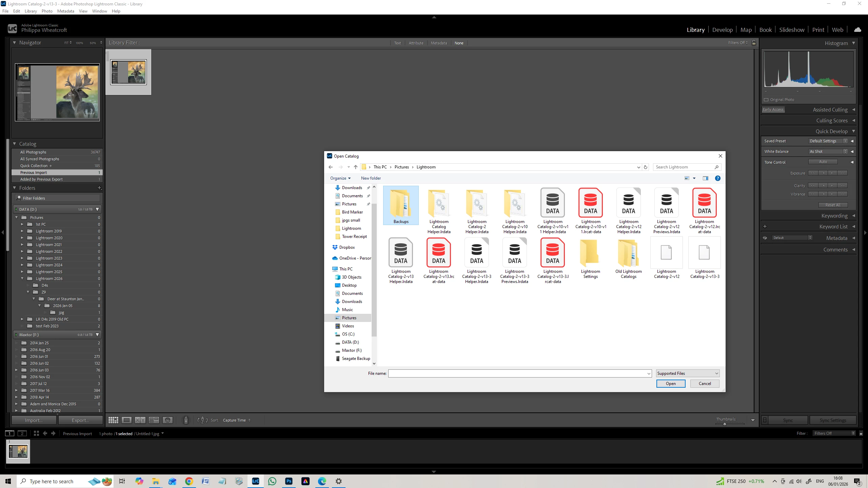The image size is (868, 488).
Task: Click the up-one-level arrow in Open Catalog dialog
Action: point(356,167)
